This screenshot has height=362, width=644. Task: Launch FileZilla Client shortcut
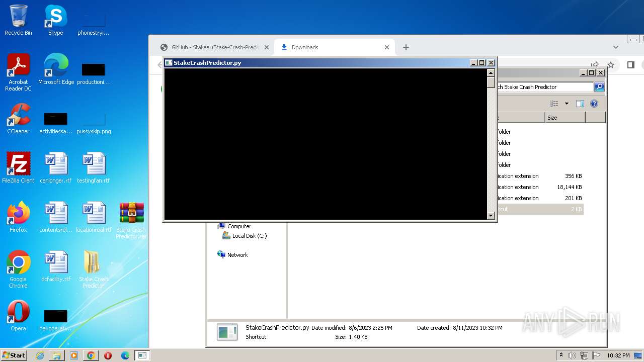[18, 168]
